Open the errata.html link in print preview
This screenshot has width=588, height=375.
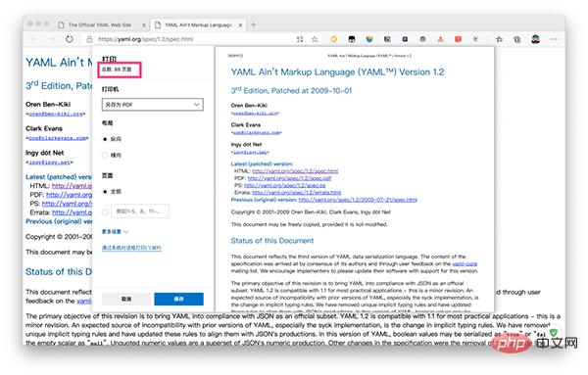297,193
